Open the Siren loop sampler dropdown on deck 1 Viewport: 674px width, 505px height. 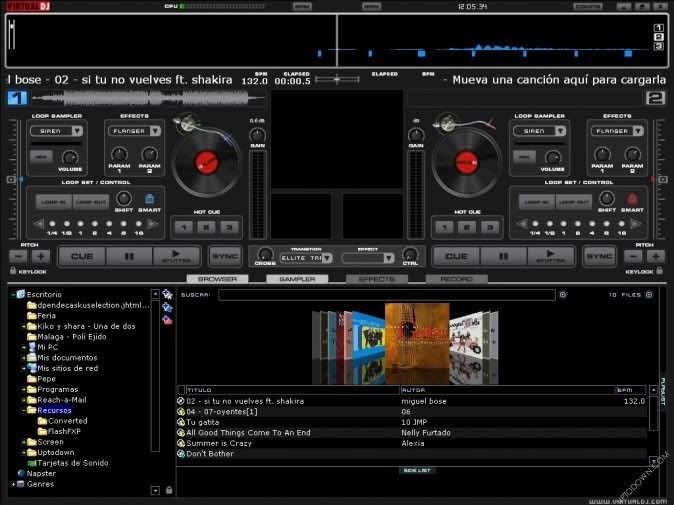pyautogui.click(x=77, y=131)
